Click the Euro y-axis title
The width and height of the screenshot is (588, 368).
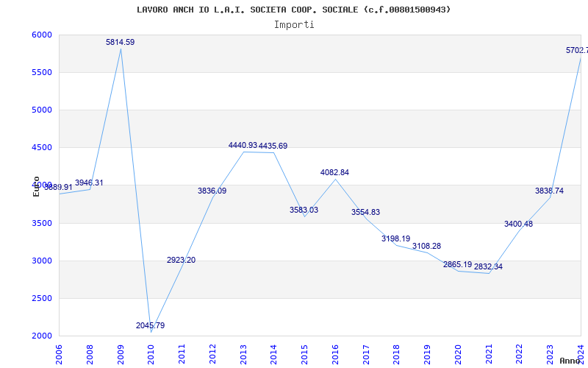(x=36, y=186)
